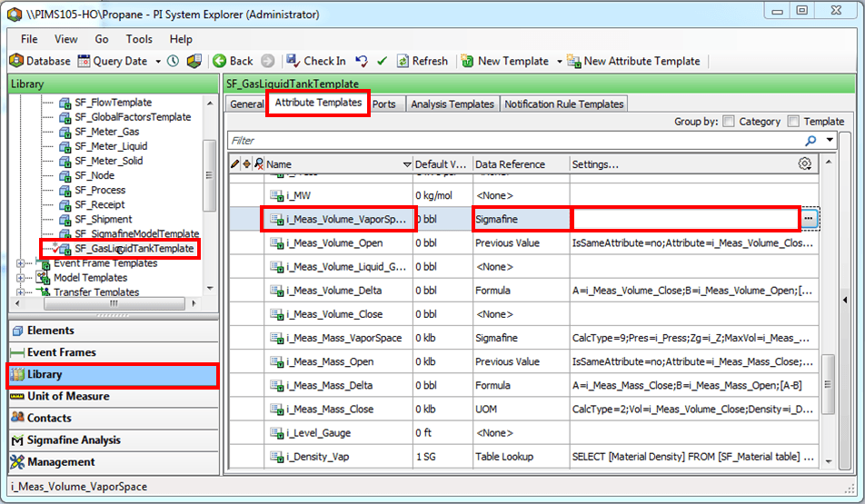Click the Check In toolbar button
This screenshot has height=504, width=865.
click(x=316, y=61)
